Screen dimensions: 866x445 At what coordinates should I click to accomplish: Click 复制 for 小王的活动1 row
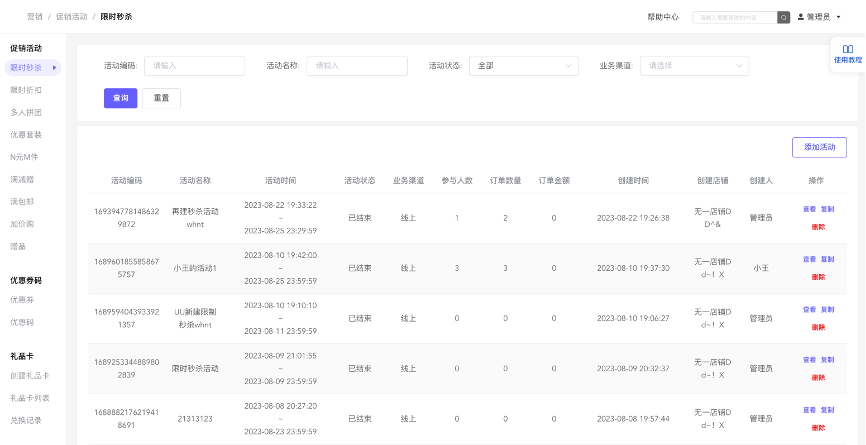827,259
